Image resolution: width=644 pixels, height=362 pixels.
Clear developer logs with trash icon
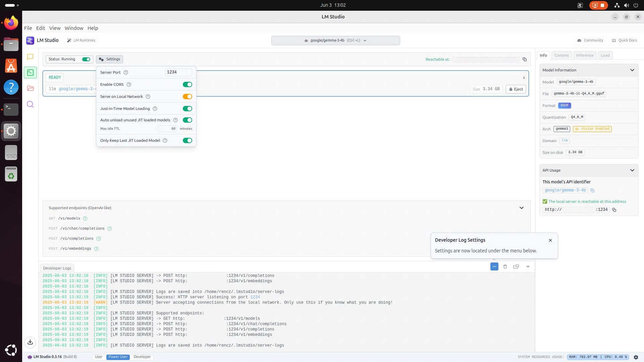click(505, 266)
